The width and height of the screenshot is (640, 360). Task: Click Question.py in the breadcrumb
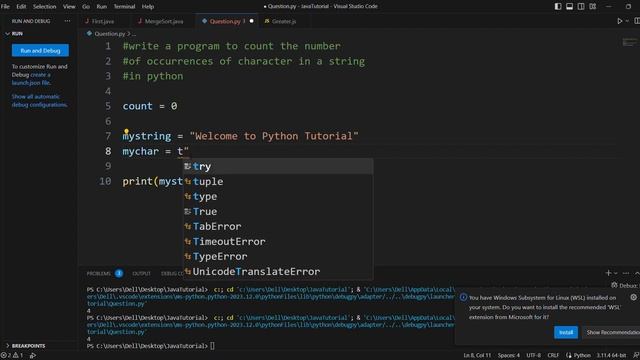(110, 34)
